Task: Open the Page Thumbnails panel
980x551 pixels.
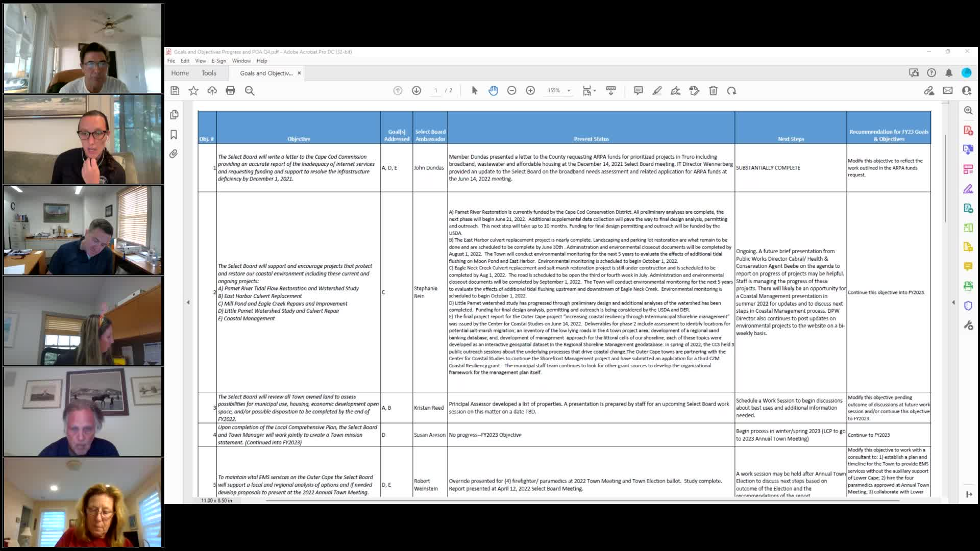Action: click(174, 115)
